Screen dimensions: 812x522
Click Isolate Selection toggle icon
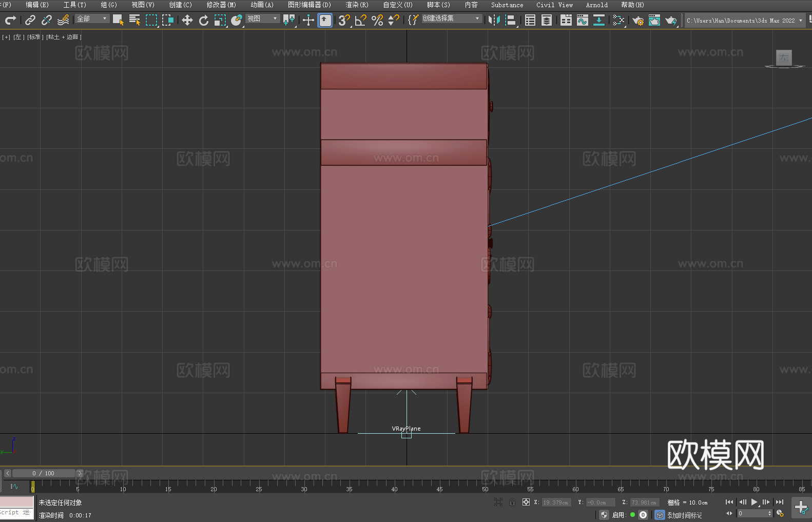click(x=498, y=502)
